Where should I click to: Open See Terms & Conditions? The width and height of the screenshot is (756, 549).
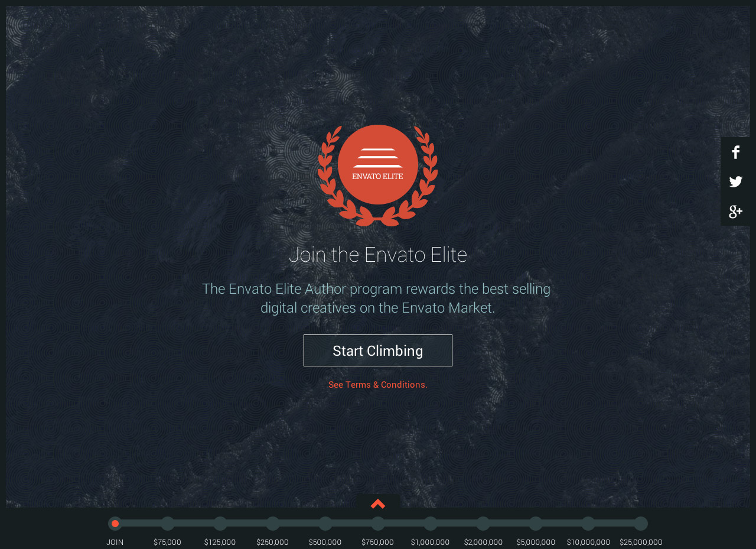pyautogui.click(x=378, y=384)
